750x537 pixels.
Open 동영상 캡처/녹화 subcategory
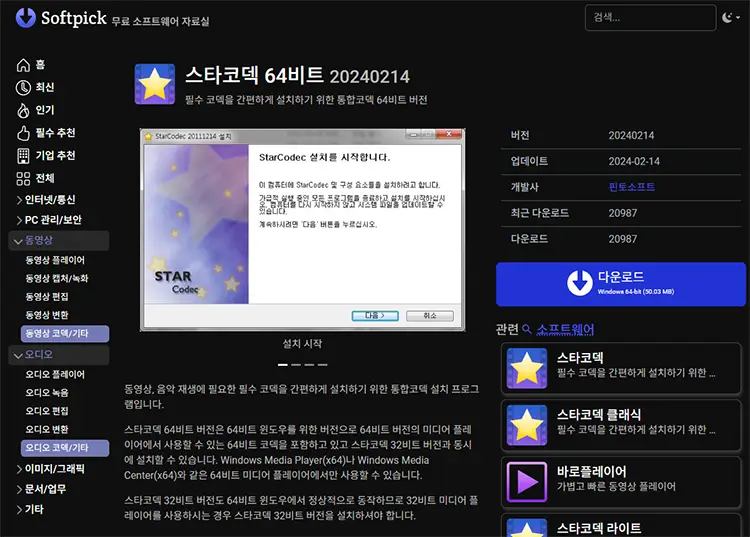point(56,278)
